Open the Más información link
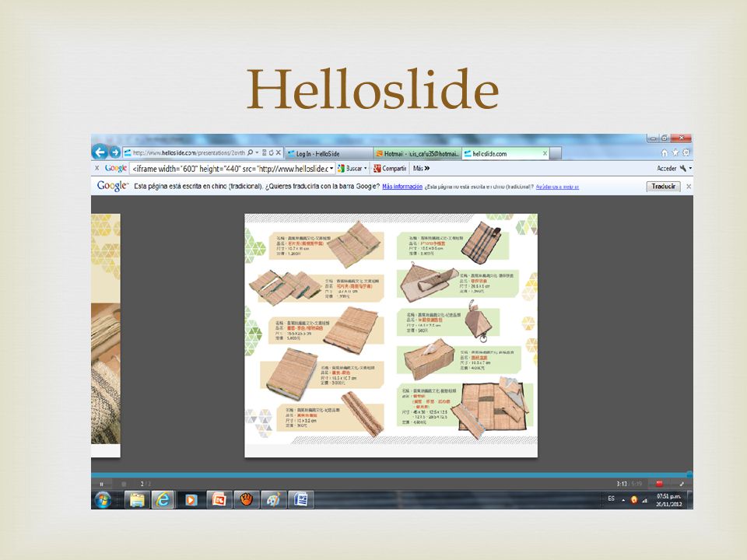 (402, 187)
